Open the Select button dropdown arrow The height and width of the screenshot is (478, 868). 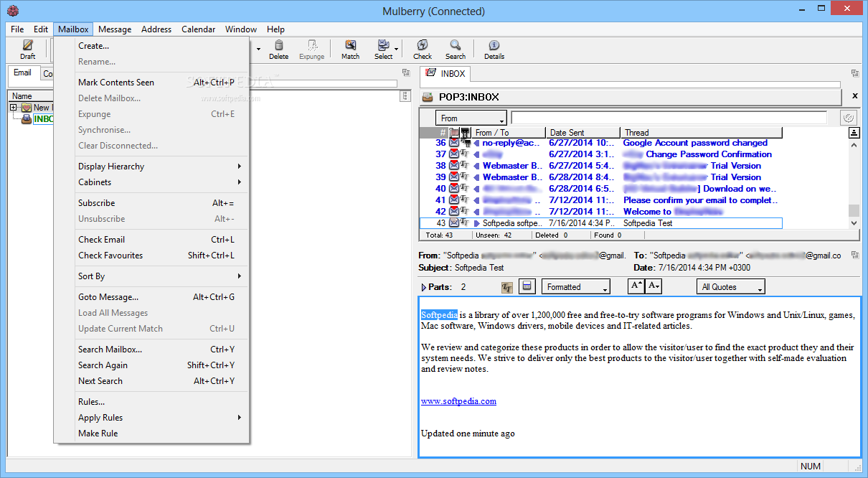point(397,50)
